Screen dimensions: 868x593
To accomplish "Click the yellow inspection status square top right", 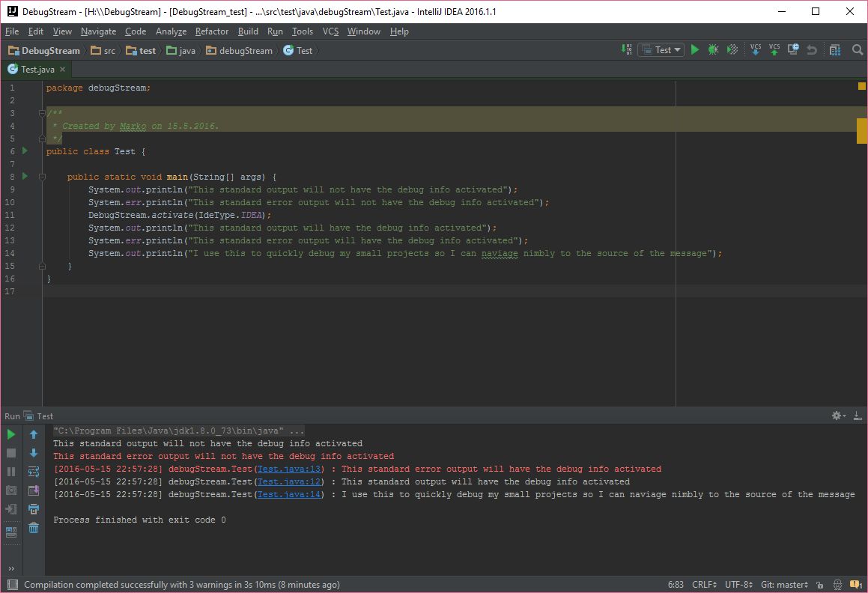I will pyautogui.click(x=862, y=86).
